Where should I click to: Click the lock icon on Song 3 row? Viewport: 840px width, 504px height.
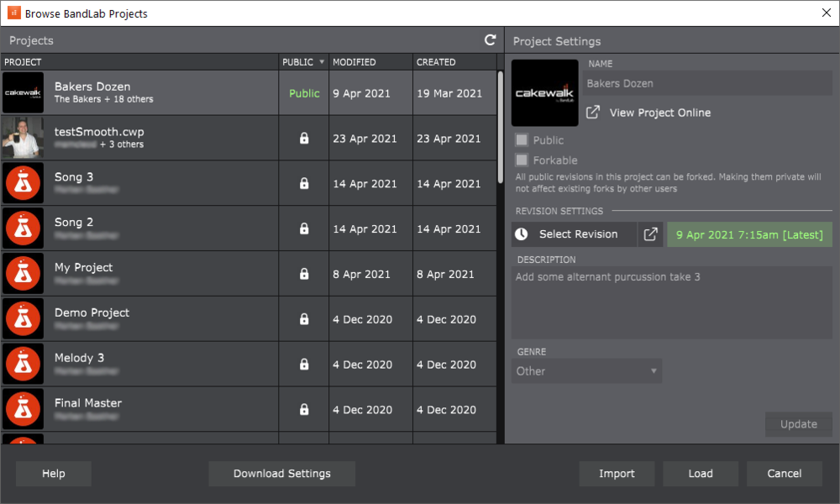pos(304,184)
